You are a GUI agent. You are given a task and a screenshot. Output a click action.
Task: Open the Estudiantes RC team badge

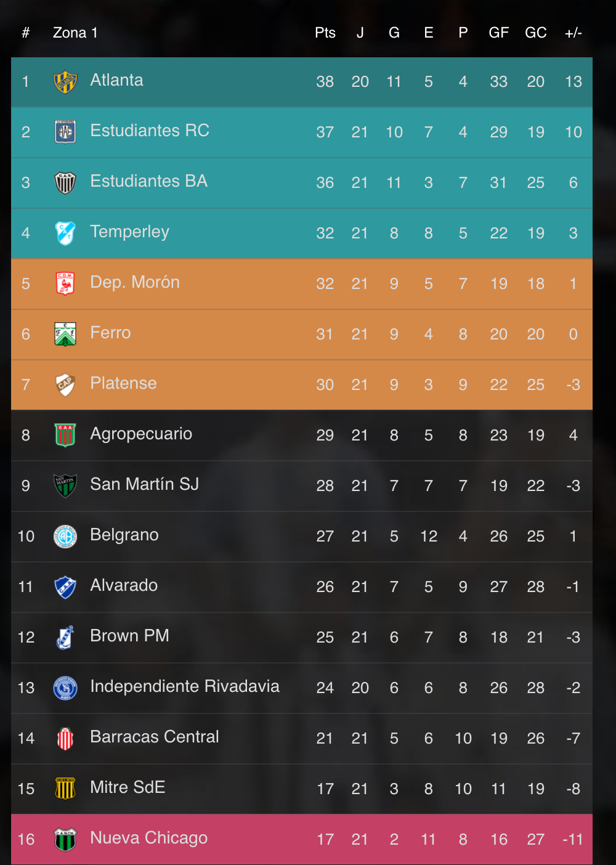coord(65,132)
